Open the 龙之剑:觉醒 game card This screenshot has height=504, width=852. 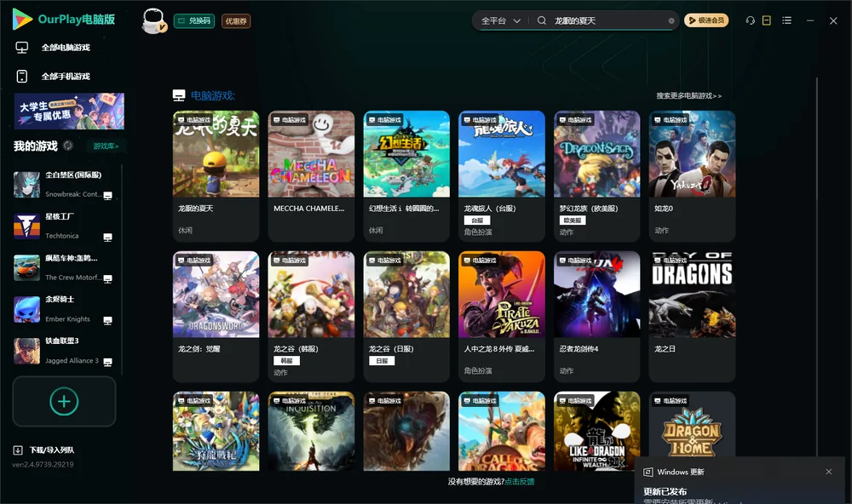[216, 317]
